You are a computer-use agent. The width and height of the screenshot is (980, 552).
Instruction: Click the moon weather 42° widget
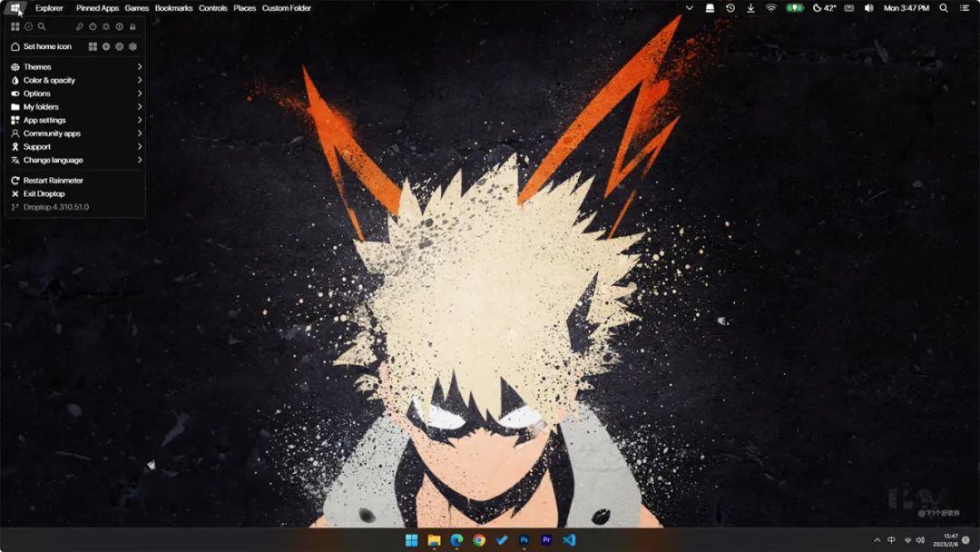point(824,8)
